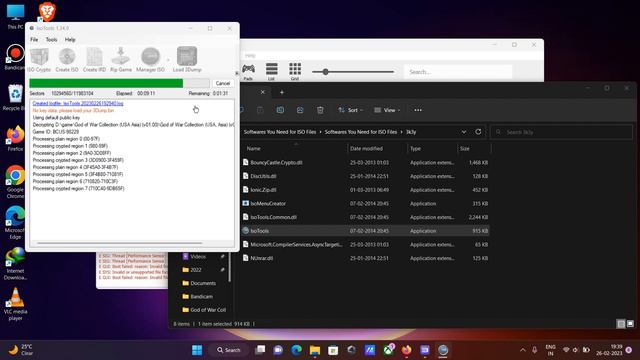Click the emulator window Search field

tap(458, 72)
